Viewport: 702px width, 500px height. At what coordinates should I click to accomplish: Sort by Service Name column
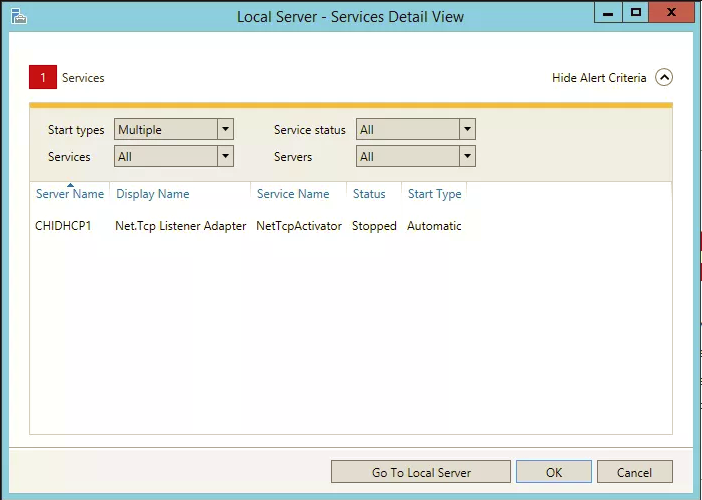tap(293, 194)
